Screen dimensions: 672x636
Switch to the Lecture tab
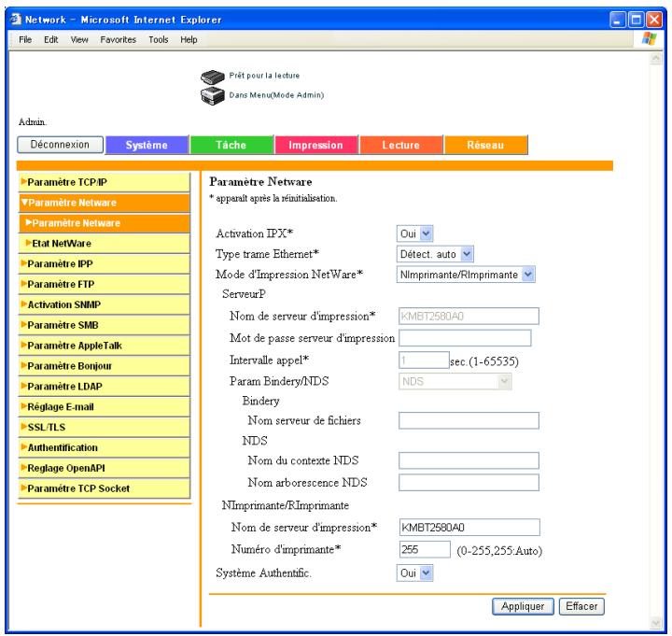(x=400, y=145)
